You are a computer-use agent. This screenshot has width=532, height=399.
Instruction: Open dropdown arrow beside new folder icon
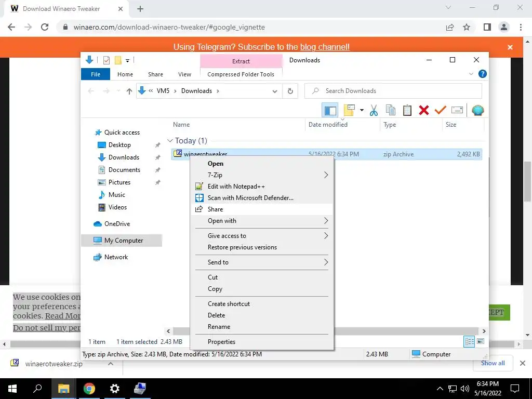[362, 110]
